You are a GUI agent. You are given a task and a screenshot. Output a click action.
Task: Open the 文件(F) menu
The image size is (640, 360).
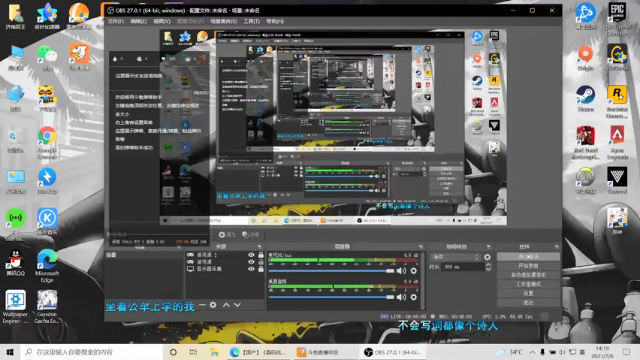pyautogui.click(x=116, y=21)
